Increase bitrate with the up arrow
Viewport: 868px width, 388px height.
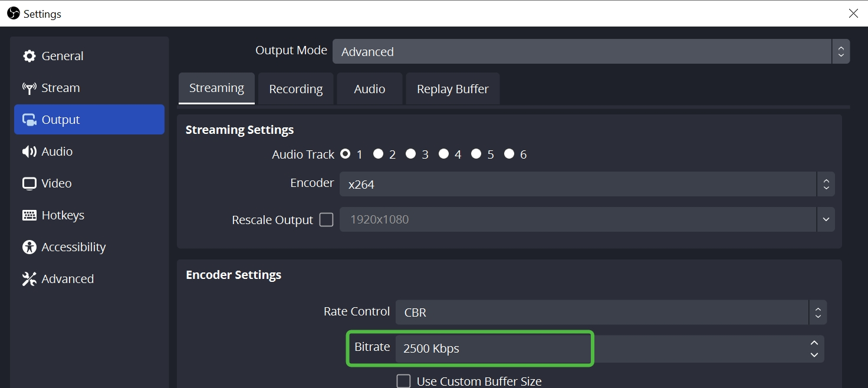[x=814, y=343]
